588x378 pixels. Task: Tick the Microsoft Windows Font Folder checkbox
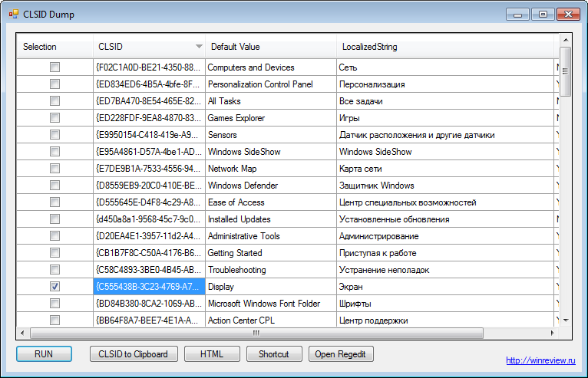click(x=55, y=303)
